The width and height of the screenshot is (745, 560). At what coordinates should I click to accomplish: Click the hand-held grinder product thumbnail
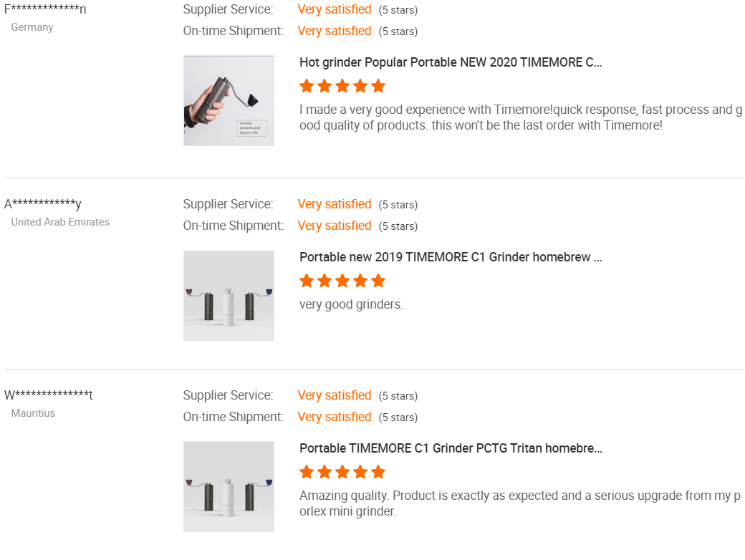pyautogui.click(x=229, y=100)
